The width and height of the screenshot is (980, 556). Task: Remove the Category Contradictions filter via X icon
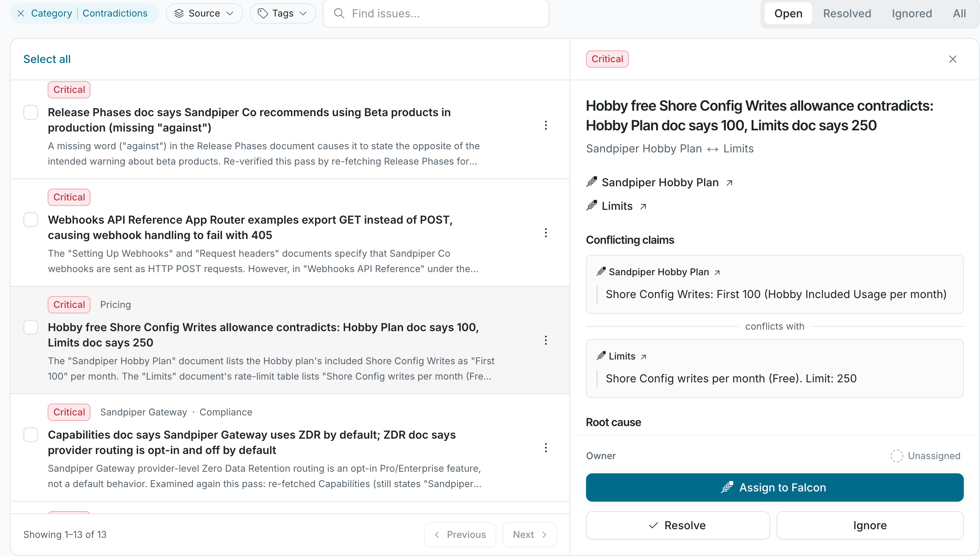click(x=21, y=13)
